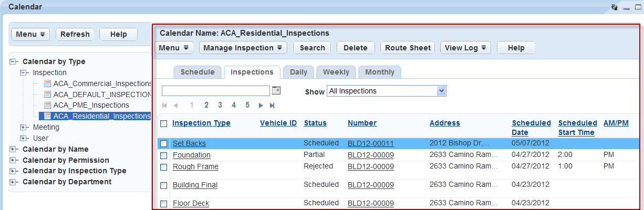Open the calendar date picker icon
This screenshot has height=210, width=644.
[x=276, y=91]
